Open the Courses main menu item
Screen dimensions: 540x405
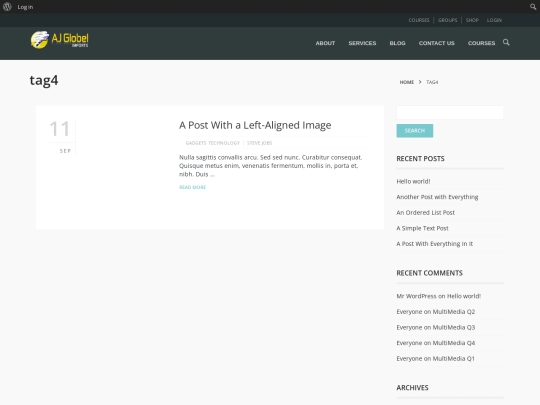(481, 43)
